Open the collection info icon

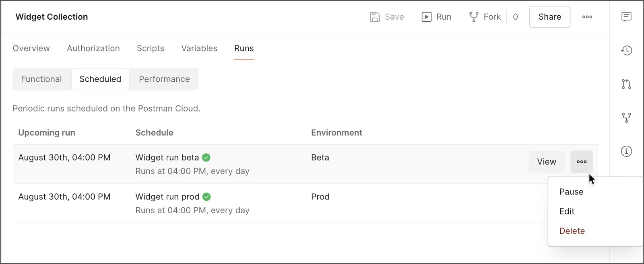pyautogui.click(x=626, y=151)
